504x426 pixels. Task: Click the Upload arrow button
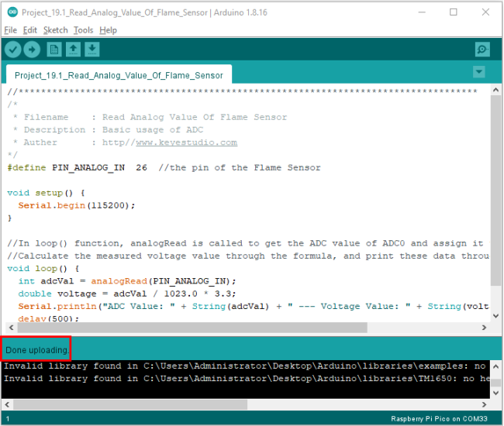[x=32, y=50]
